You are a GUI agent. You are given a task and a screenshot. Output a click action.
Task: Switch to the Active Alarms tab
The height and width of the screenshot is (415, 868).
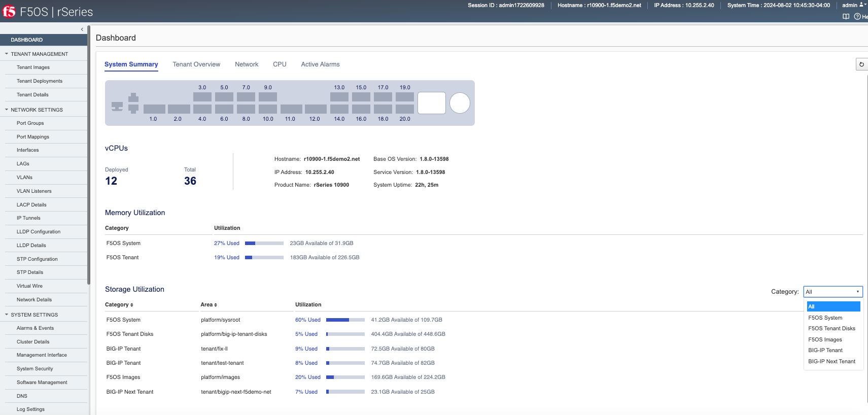[320, 64]
